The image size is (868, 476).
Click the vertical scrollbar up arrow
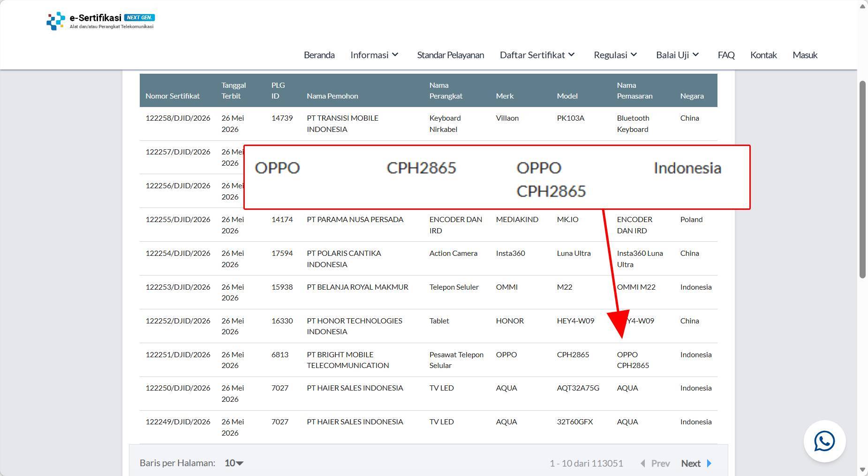coord(862,6)
